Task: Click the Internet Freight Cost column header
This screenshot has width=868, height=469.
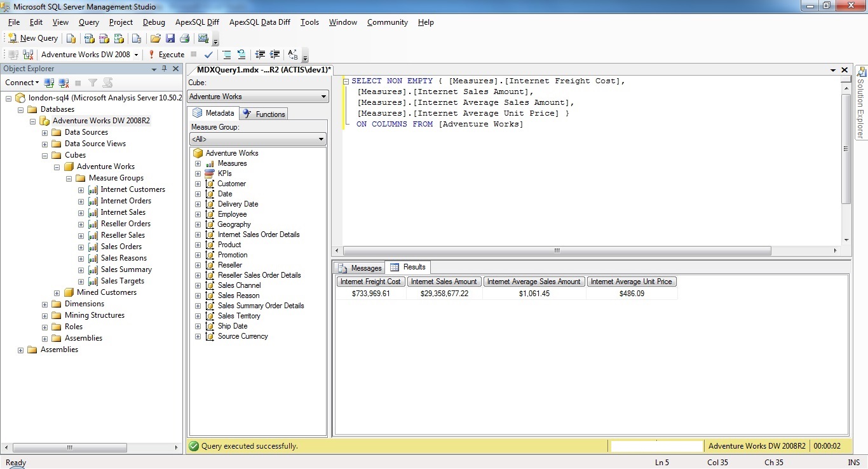Action: (370, 282)
